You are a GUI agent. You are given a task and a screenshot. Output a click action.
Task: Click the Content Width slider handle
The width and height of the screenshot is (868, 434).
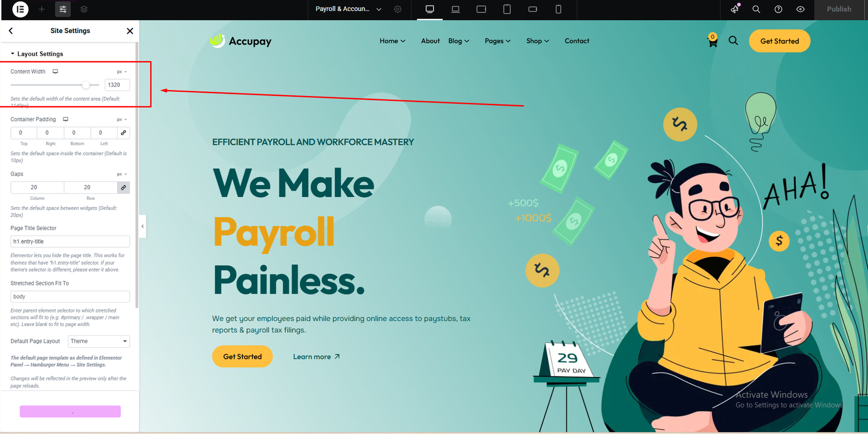[86, 85]
